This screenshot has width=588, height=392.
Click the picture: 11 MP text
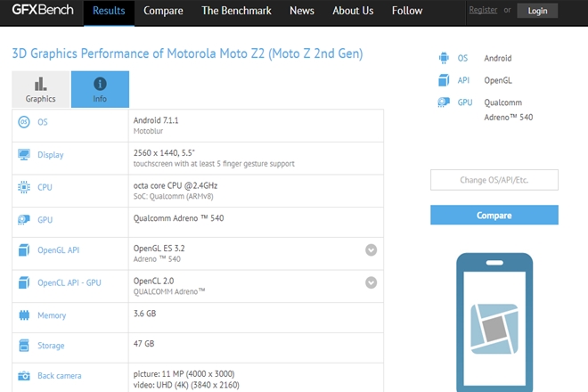pyautogui.click(x=184, y=374)
